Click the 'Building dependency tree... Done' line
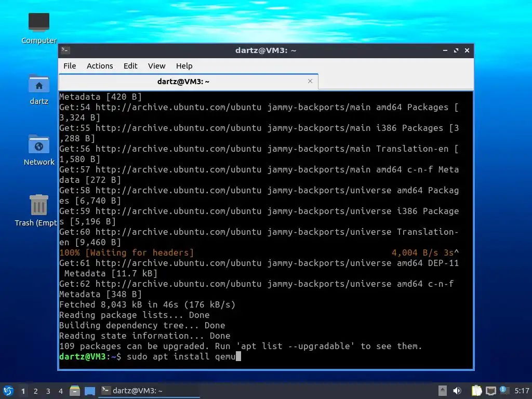This screenshot has height=399, width=532. point(142,325)
